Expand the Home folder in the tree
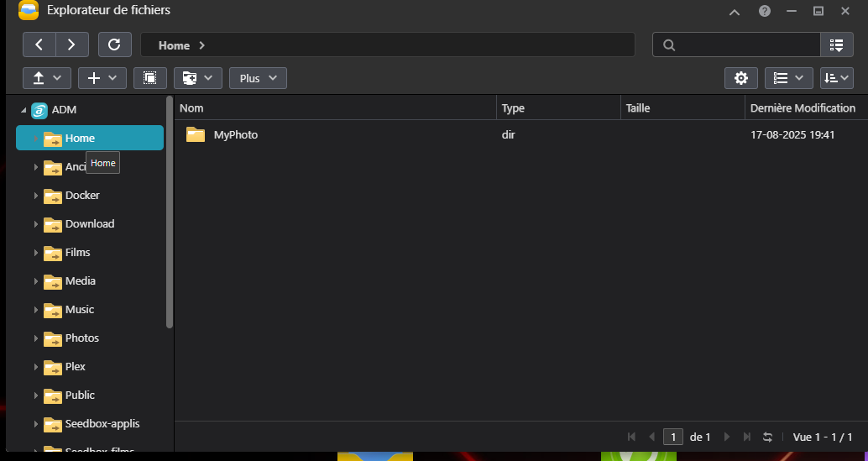This screenshot has height=461, width=868. 35,139
